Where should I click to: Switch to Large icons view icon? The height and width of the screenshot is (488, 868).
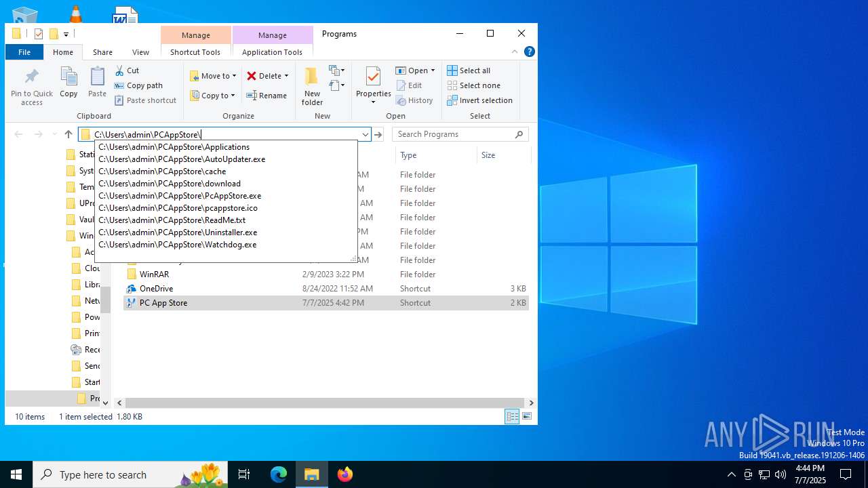click(x=527, y=417)
